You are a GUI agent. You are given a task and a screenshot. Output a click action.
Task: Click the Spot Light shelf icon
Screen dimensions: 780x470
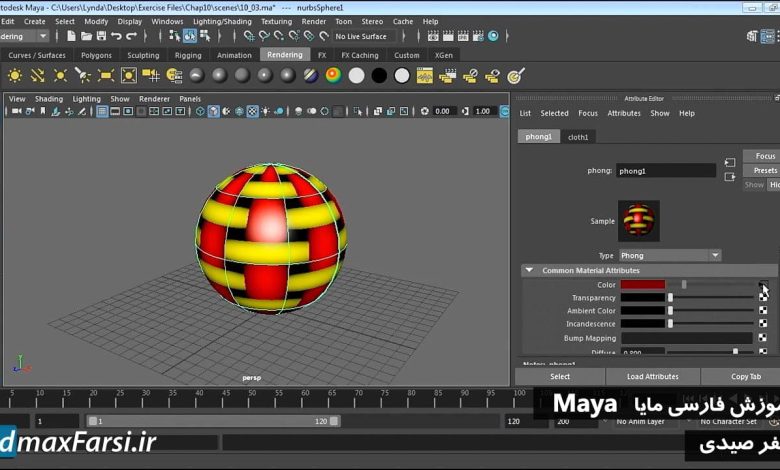pos(84,75)
